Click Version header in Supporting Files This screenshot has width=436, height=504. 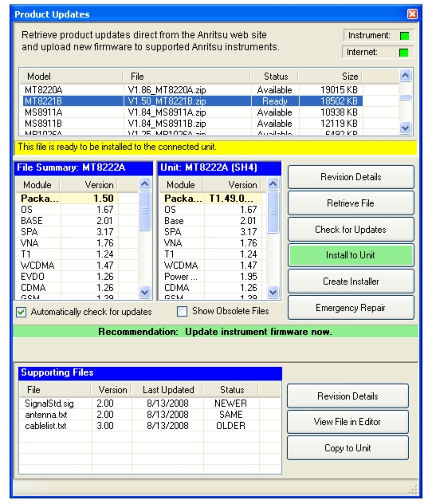point(112,390)
